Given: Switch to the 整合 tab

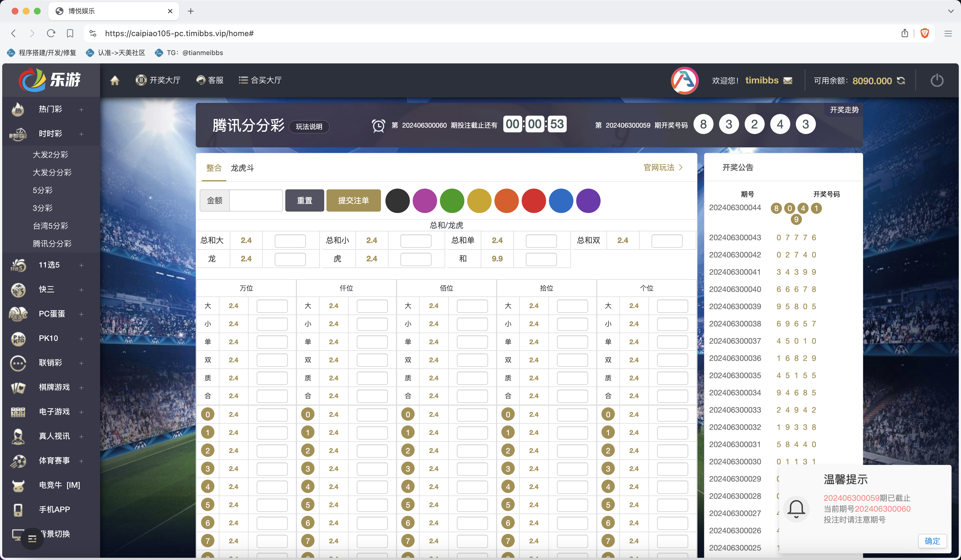Looking at the screenshot, I should [214, 168].
